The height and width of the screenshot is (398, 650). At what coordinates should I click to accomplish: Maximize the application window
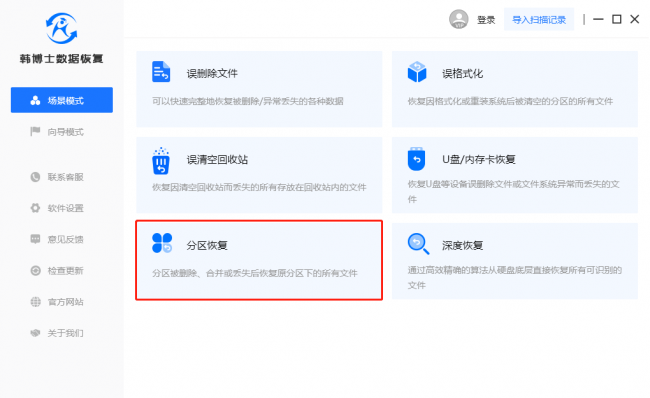click(617, 19)
